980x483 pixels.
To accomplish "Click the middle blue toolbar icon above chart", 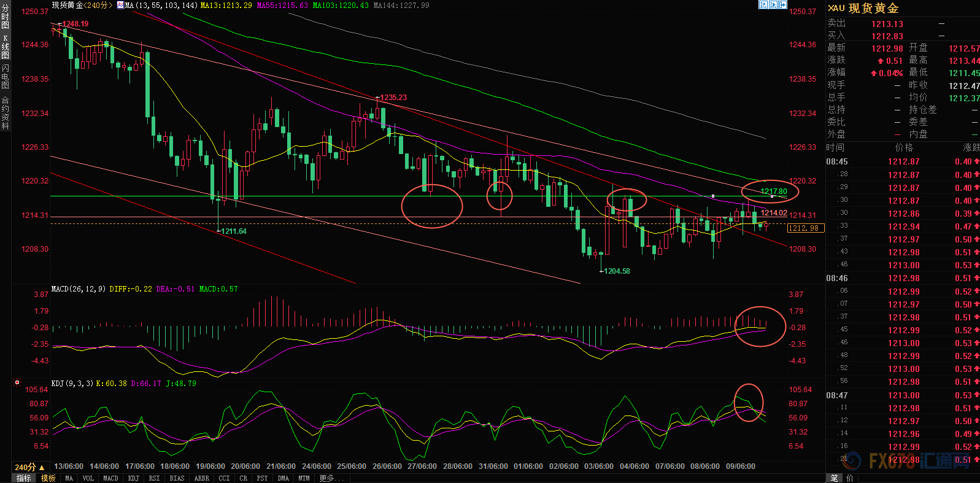I will coord(773,5).
